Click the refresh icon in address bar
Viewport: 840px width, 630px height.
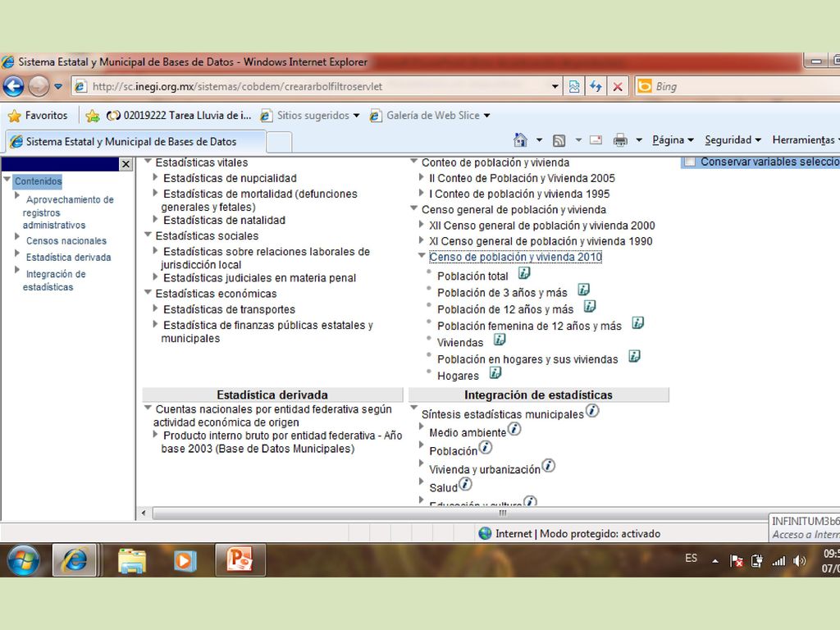pyautogui.click(x=596, y=86)
